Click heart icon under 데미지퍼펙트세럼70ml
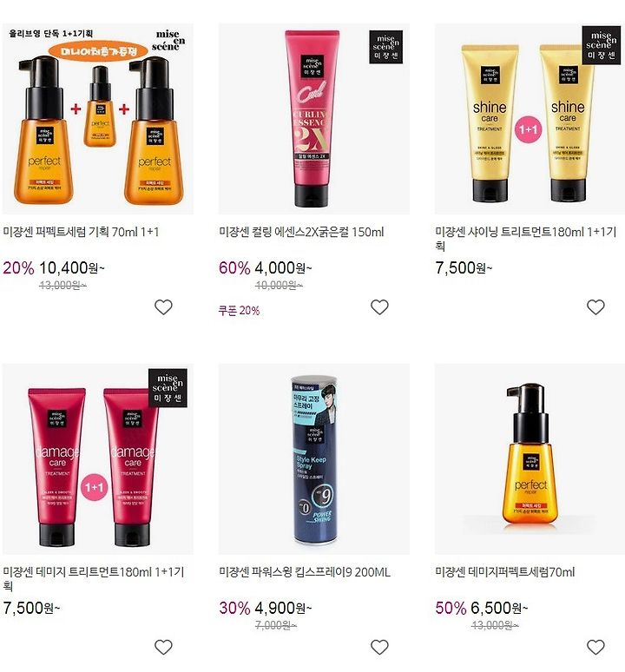The height and width of the screenshot is (672, 625). 595,647
